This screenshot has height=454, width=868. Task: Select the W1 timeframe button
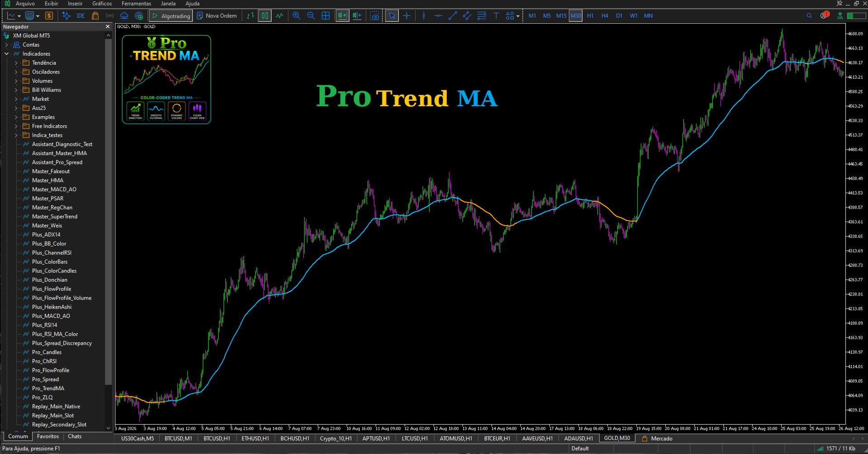pyautogui.click(x=634, y=16)
